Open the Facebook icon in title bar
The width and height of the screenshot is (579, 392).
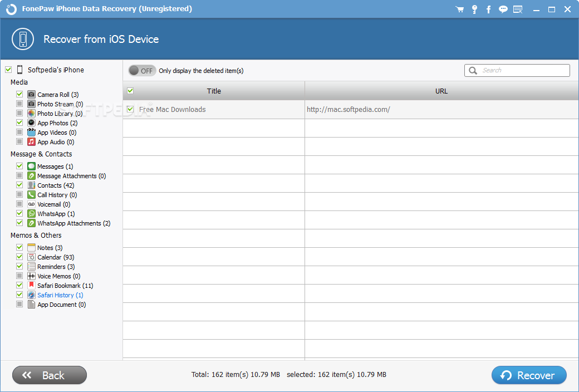(489, 9)
